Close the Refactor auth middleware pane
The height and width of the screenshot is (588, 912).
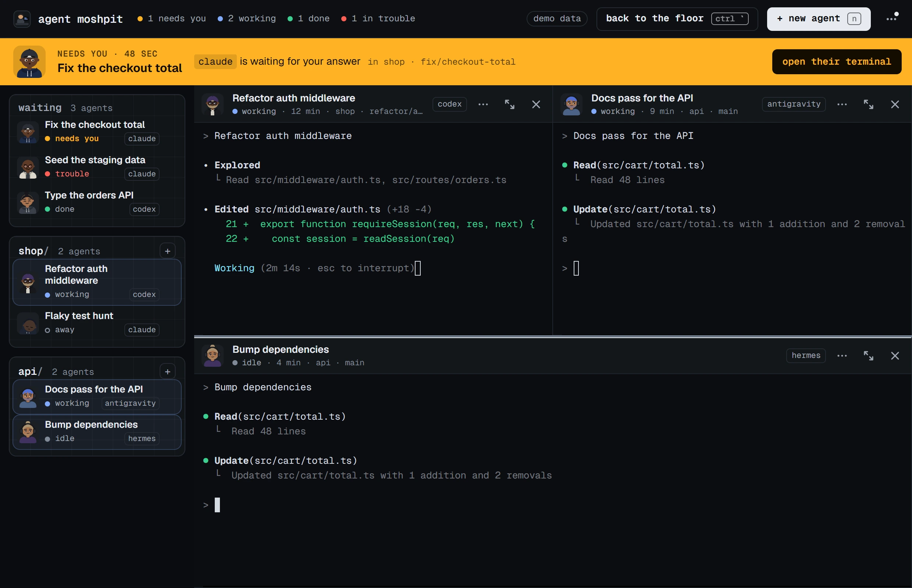pyautogui.click(x=536, y=104)
